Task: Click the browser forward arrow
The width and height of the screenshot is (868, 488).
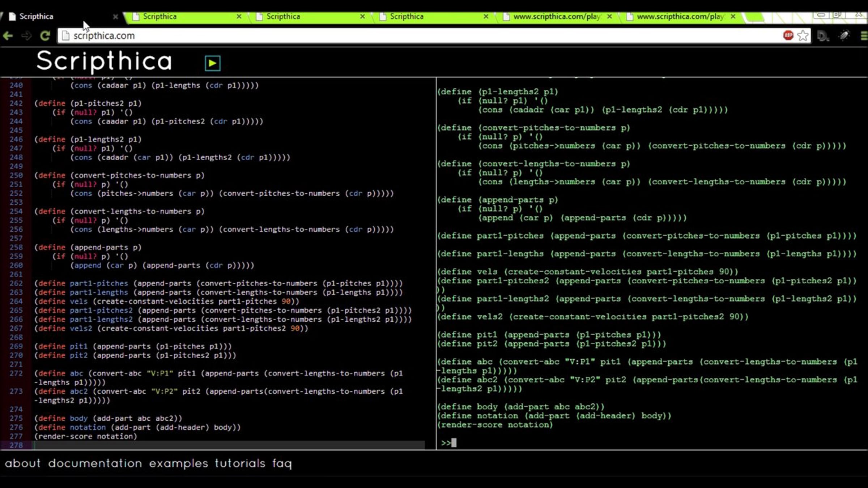Action: click(x=26, y=35)
